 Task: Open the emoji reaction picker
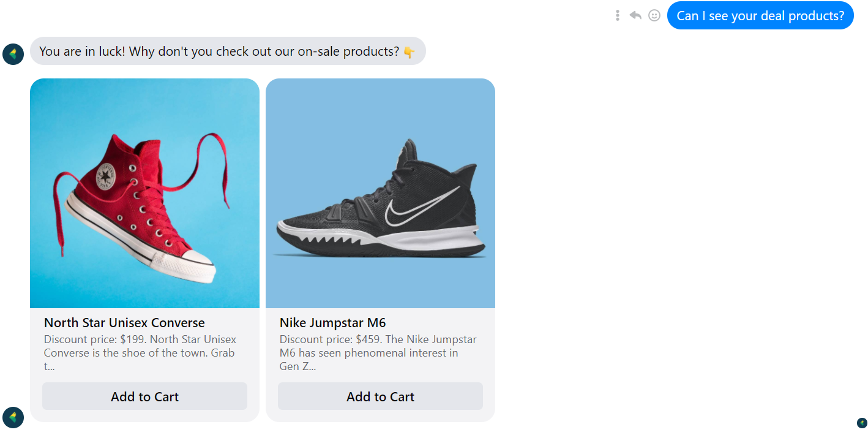[654, 15]
